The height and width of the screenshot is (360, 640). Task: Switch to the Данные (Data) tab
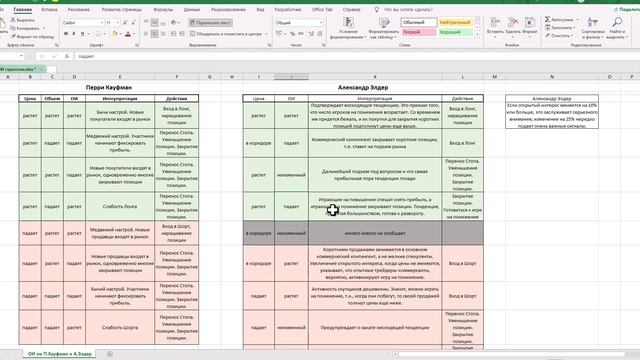click(192, 9)
